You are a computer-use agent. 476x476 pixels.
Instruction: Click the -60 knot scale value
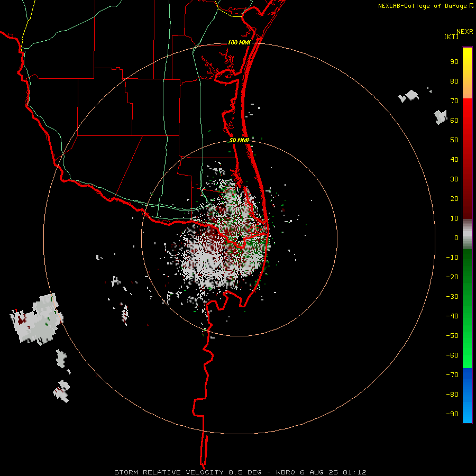(452, 355)
